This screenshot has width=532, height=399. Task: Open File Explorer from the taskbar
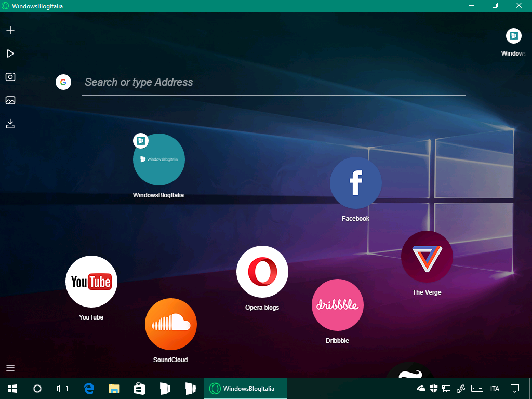114,389
